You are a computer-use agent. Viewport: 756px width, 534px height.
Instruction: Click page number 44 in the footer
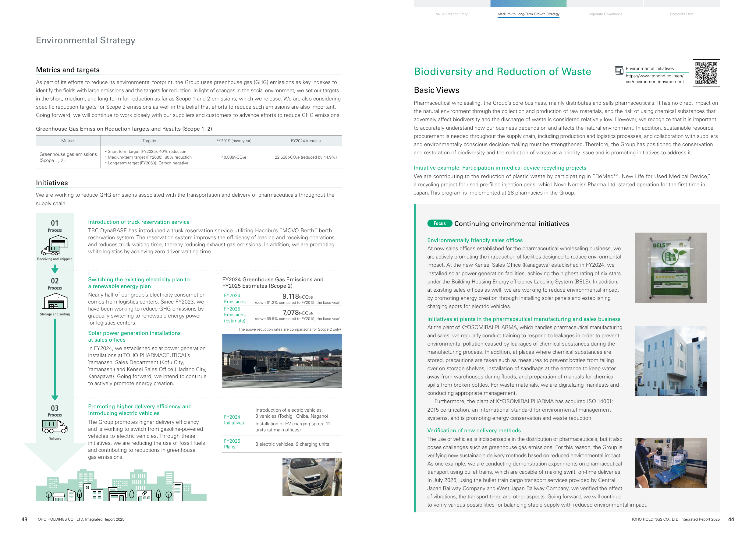point(731,519)
